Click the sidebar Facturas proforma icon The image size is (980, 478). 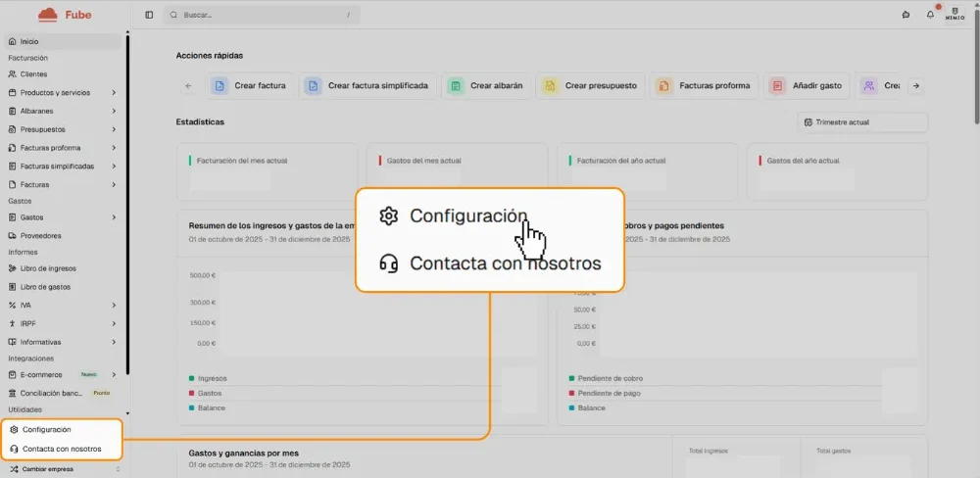point(13,148)
